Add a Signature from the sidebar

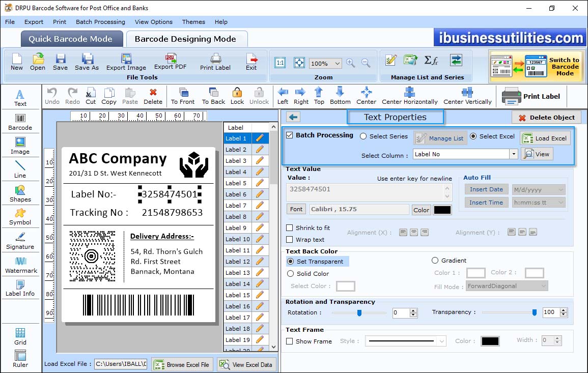20,241
